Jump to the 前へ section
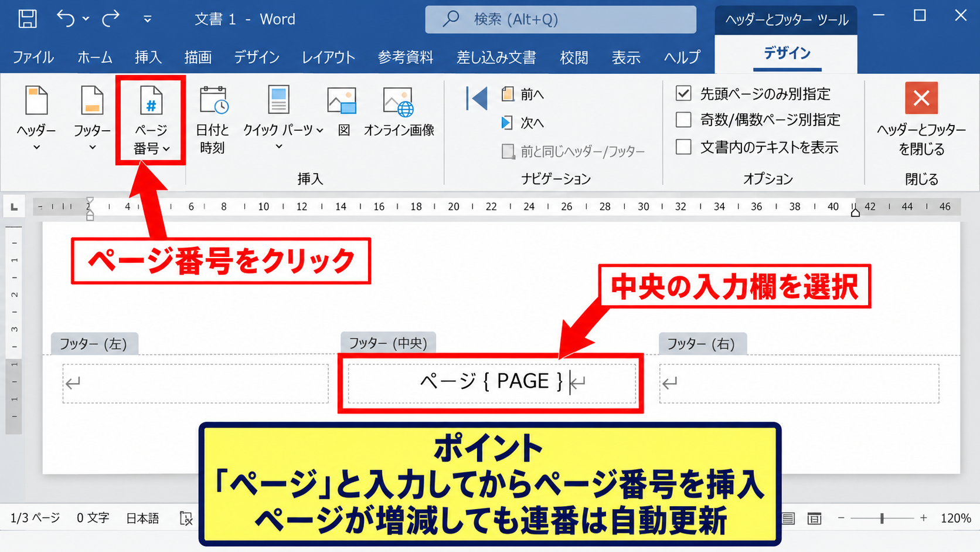The height and width of the screenshot is (552, 980). [523, 94]
